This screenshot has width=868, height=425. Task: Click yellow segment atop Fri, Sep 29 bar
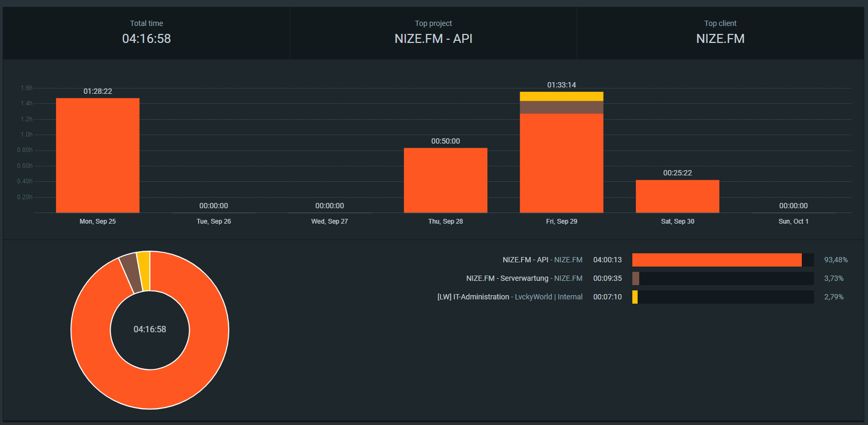click(x=561, y=96)
